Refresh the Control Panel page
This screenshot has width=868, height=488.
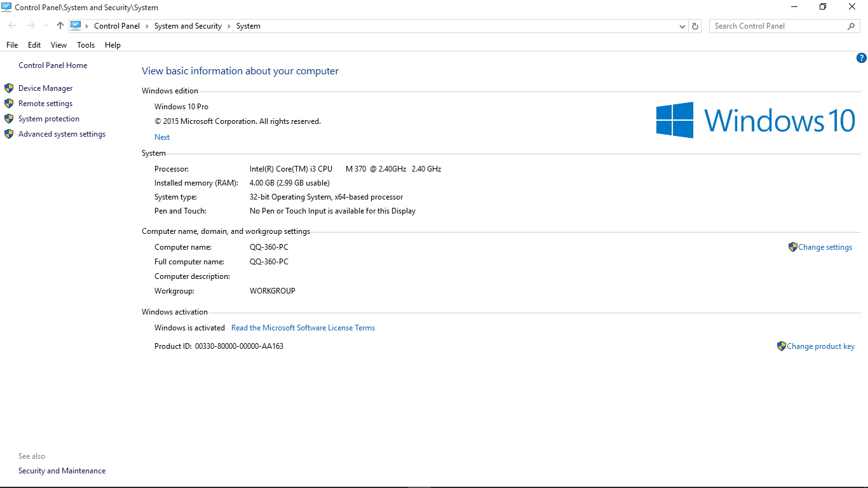point(695,26)
